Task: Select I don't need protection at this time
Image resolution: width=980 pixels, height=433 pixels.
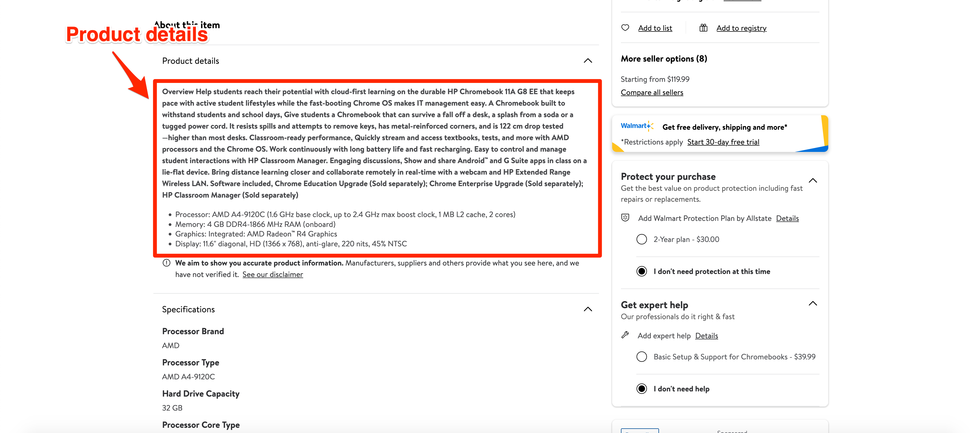Action: (x=642, y=271)
